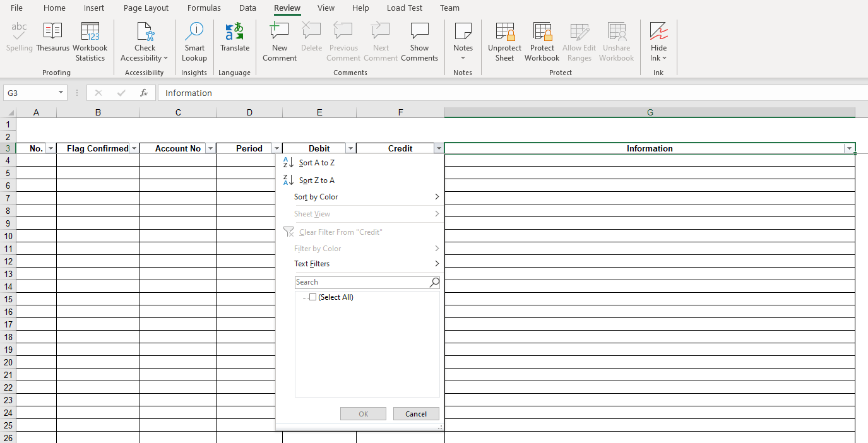Click the filter menu resize grip
Viewport: 868px width, 443px height.
point(440,427)
